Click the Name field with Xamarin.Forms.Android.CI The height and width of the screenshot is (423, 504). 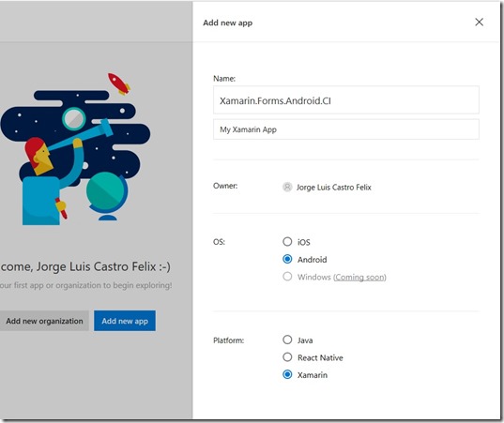pyautogui.click(x=346, y=100)
